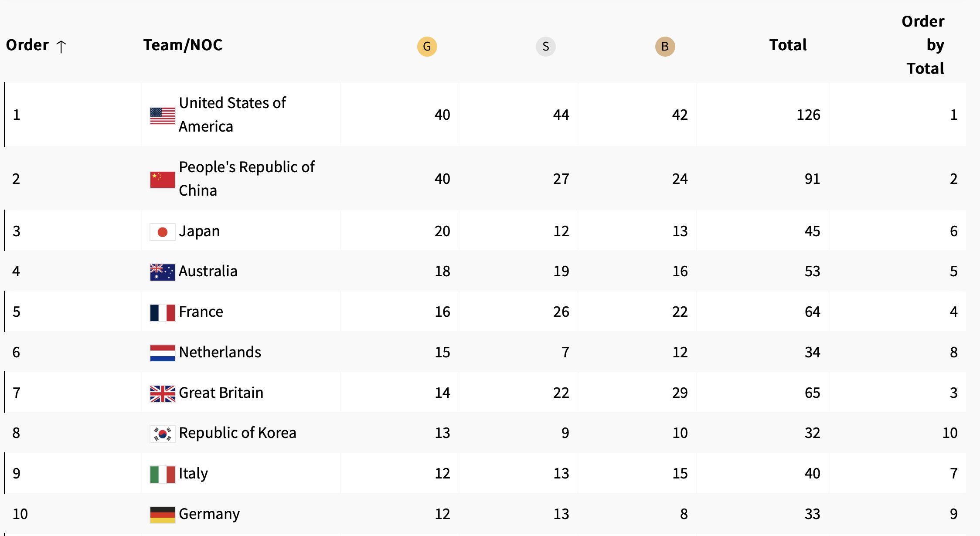Open the France team link

(x=201, y=312)
